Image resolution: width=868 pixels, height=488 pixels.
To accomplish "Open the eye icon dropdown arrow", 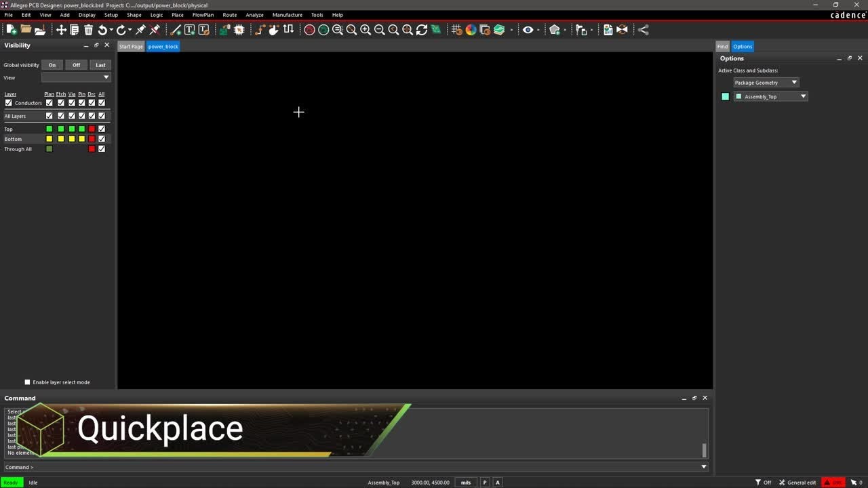I will 538,30.
